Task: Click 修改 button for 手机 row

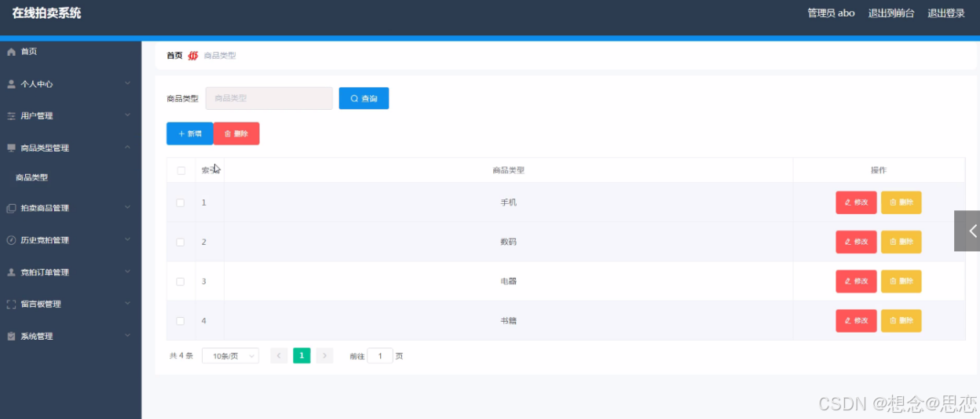Action: [x=856, y=202]
